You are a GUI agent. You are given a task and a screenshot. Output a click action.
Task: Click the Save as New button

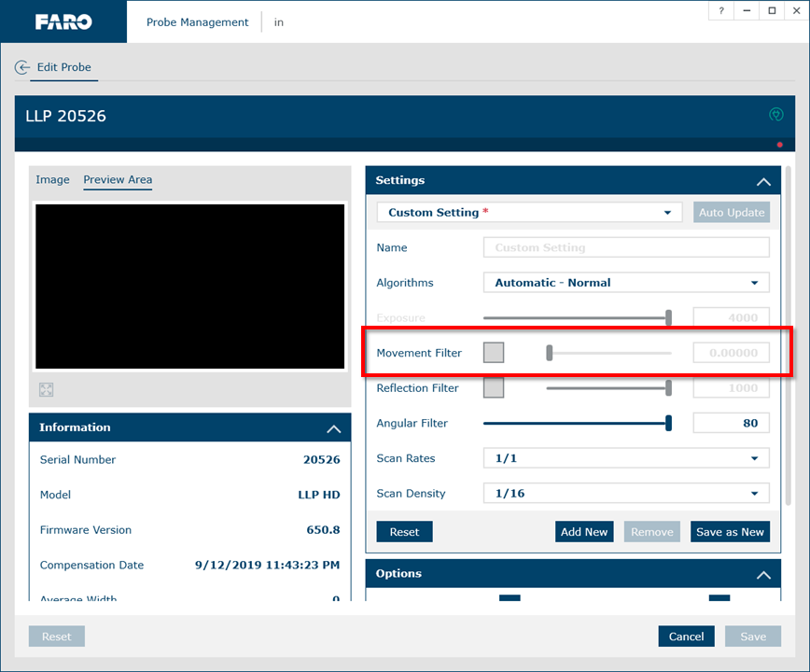pos(730,532)
